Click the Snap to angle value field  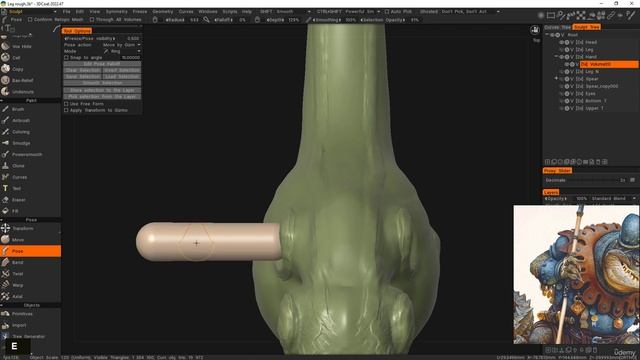pos(131,58)
